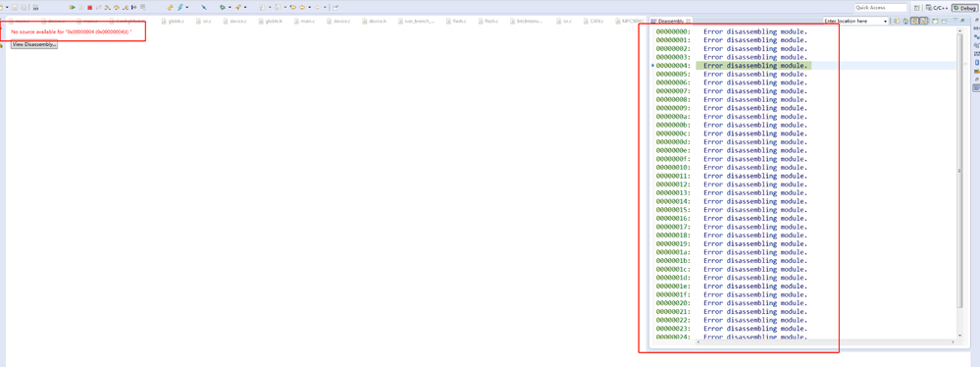Click the Forward navigation arrow icon
This screenshot has height=367, width=980.
[x=318, y=8]
